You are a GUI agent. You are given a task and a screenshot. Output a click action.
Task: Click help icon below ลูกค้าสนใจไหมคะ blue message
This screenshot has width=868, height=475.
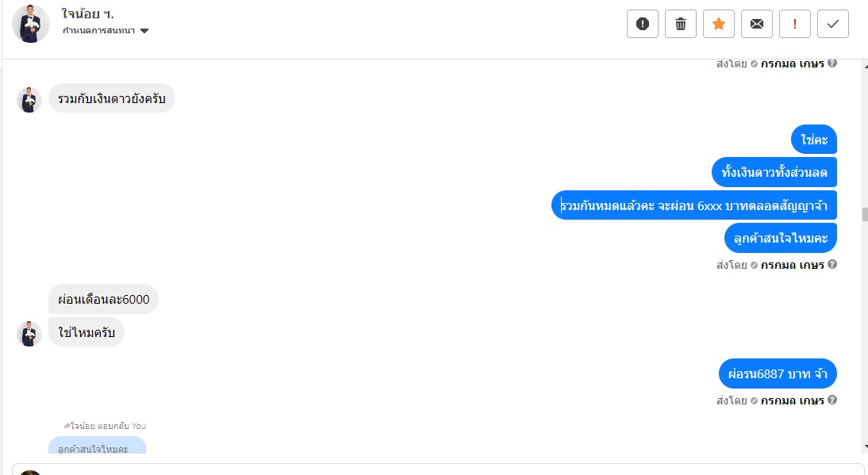832,265
